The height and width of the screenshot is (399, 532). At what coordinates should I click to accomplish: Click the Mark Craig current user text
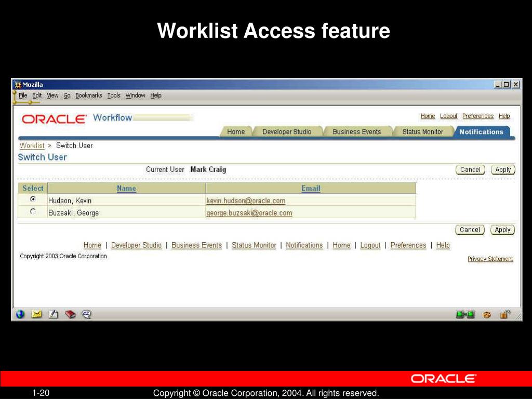[208, 169]
